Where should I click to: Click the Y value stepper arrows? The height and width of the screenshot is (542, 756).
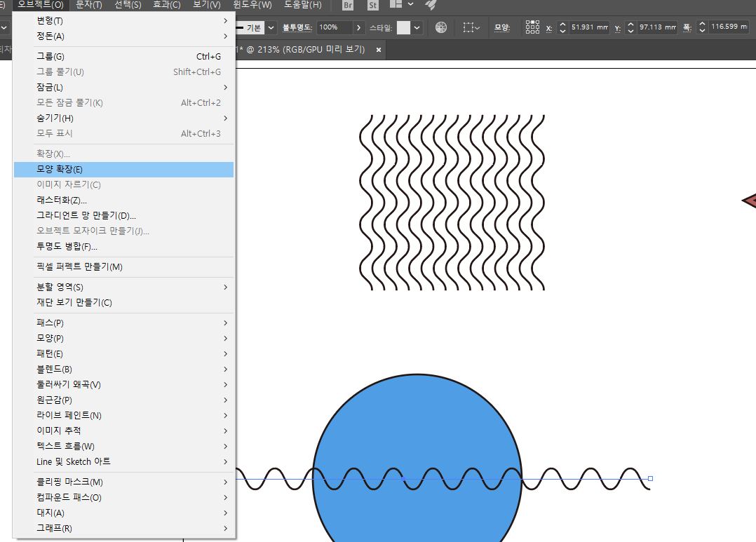point(630,27)
